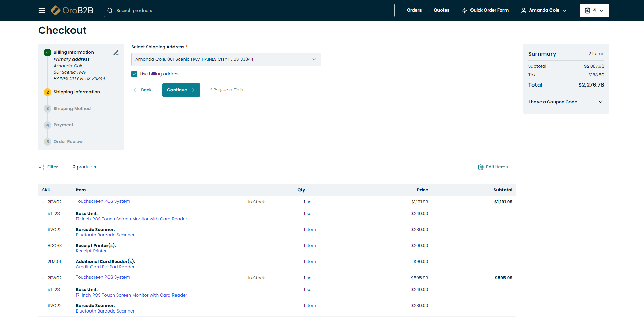Screen dimensions: 644x321
Task: Go to Orders in top navigation
Action: click(x=414, y=10)
